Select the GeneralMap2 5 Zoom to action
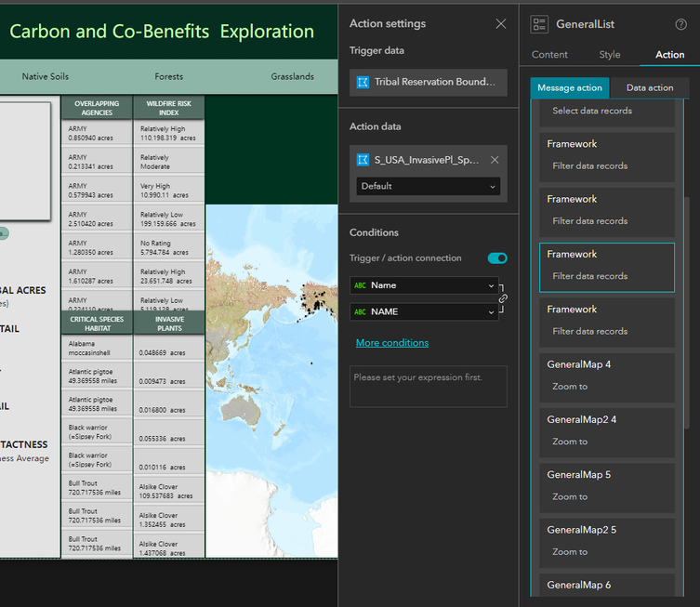The image size is (700, 607). tap(606, 541)
